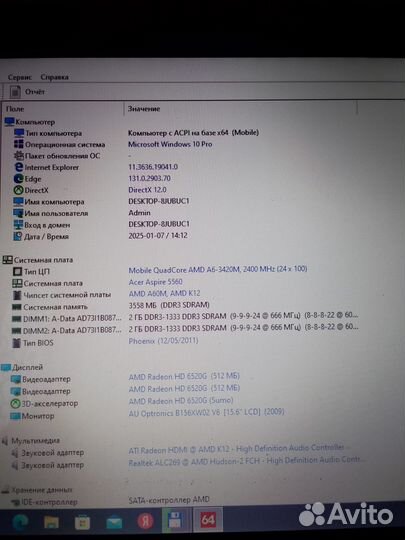Viewport: 405px width, 540px height.
Task: Click the DIMM2 memory module icon
Action: click(17, 331)
